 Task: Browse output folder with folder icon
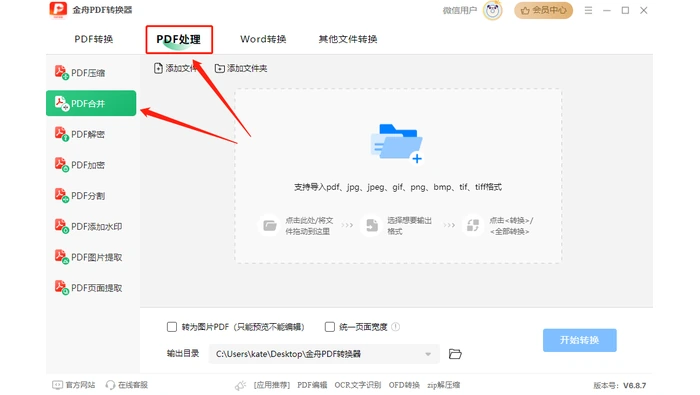455,354
